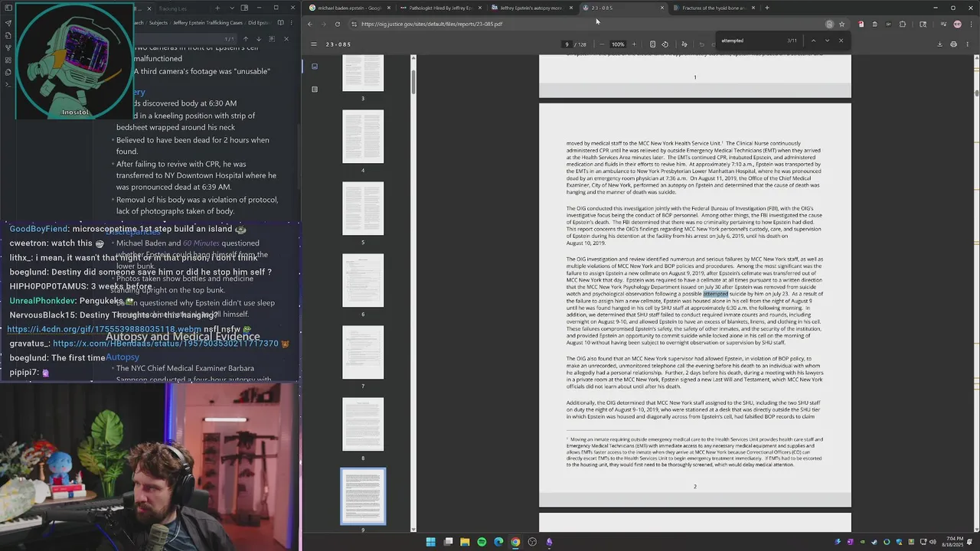The width and height of the screenshot is (980, 551).
Task: Open Chrome from taskbar
Action: [x=515, y=542]
